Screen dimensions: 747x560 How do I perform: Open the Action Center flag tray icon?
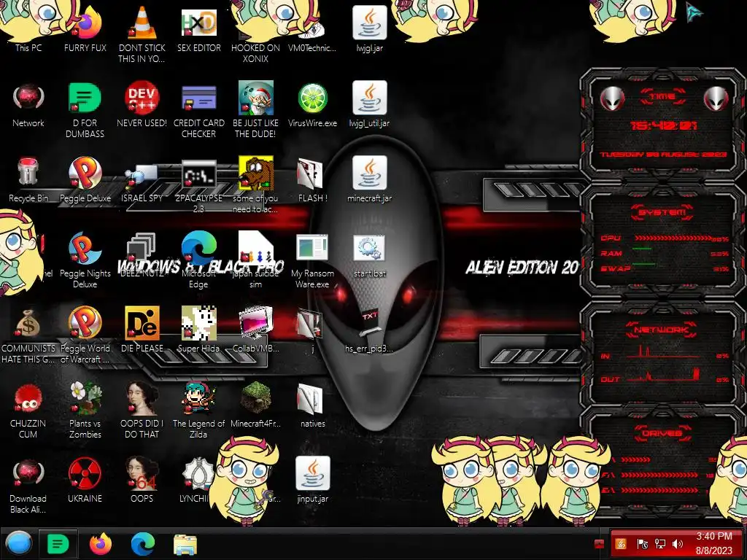point(642,544)
